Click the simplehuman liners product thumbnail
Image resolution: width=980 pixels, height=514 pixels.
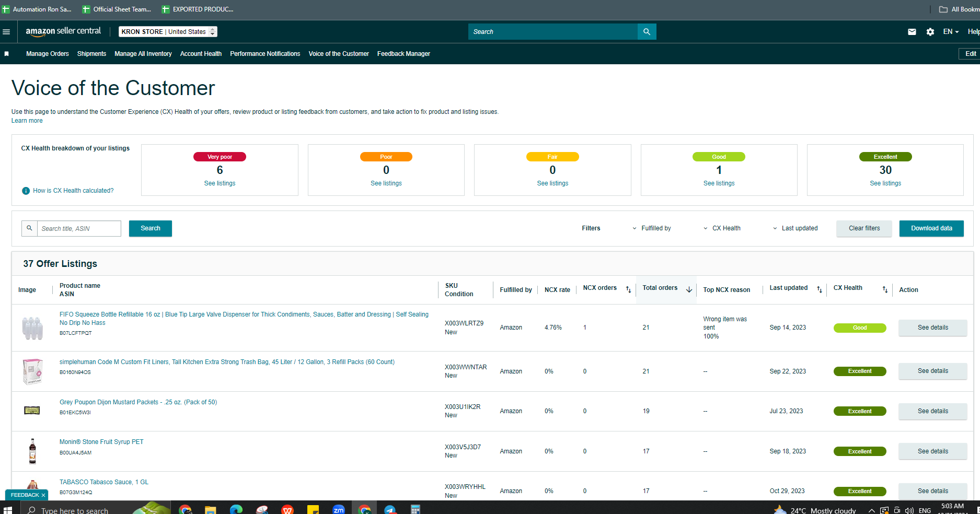tap(32, 371)
